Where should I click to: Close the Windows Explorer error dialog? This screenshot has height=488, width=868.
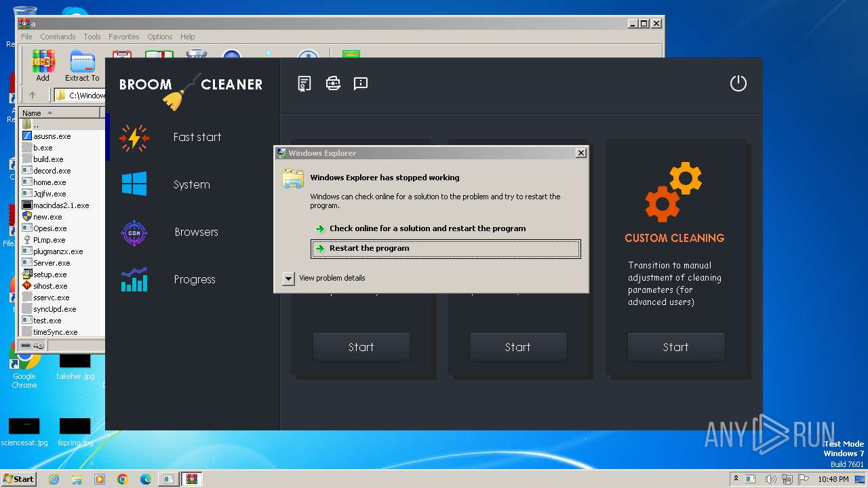pos(580,153)
